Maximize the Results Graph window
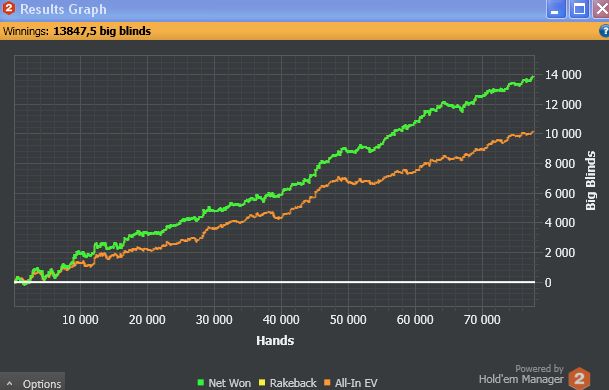This screenshot has width=609, height=390. click(x=579, y=9)
